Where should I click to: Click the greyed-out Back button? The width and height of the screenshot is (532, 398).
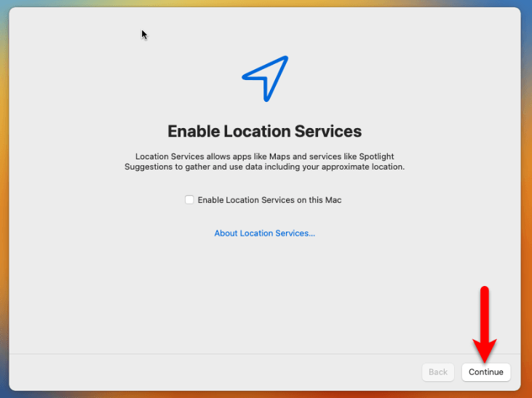click(438, 372)
